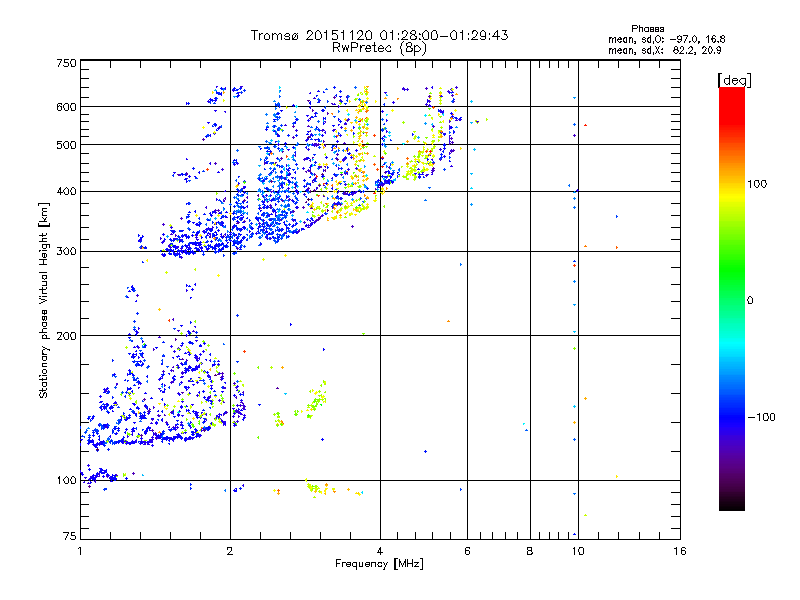Click the y-axis tick label '400'
The image size is (800, 600).
(x=66, y=192)
